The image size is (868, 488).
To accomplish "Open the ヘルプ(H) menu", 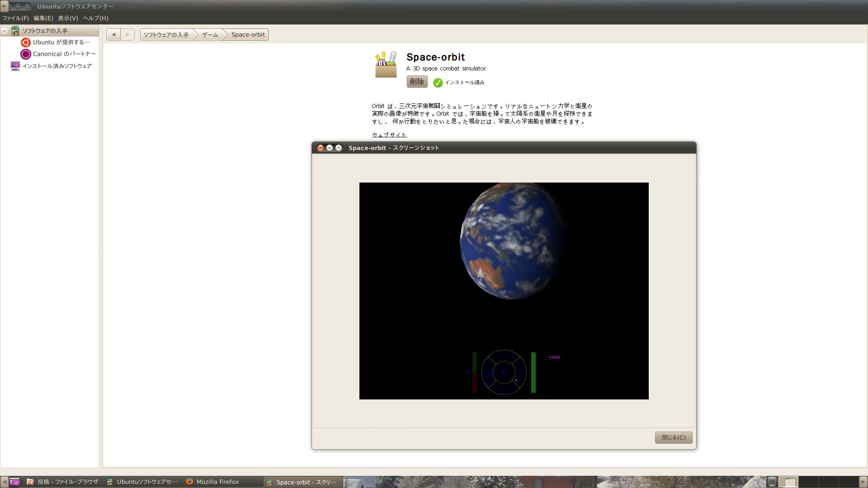I will click(x=95, y=18).
